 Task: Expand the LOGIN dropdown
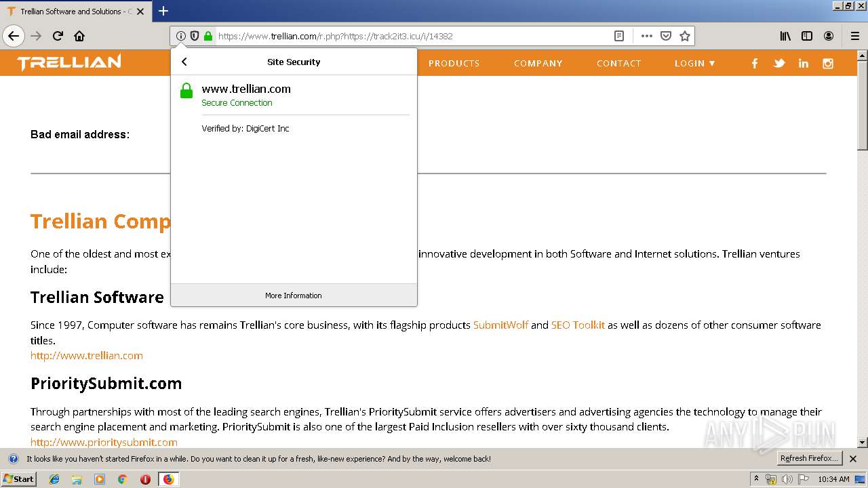click(695, 63)
